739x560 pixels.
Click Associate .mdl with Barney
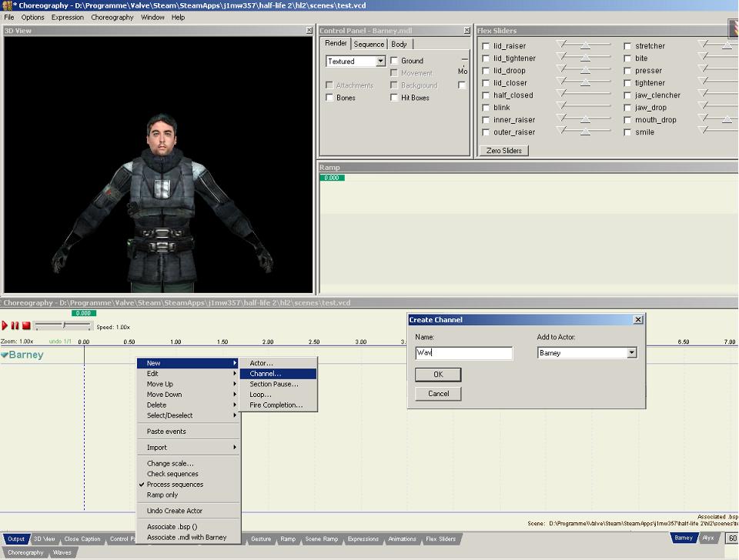pyautogui.click(x=188, y=537)
